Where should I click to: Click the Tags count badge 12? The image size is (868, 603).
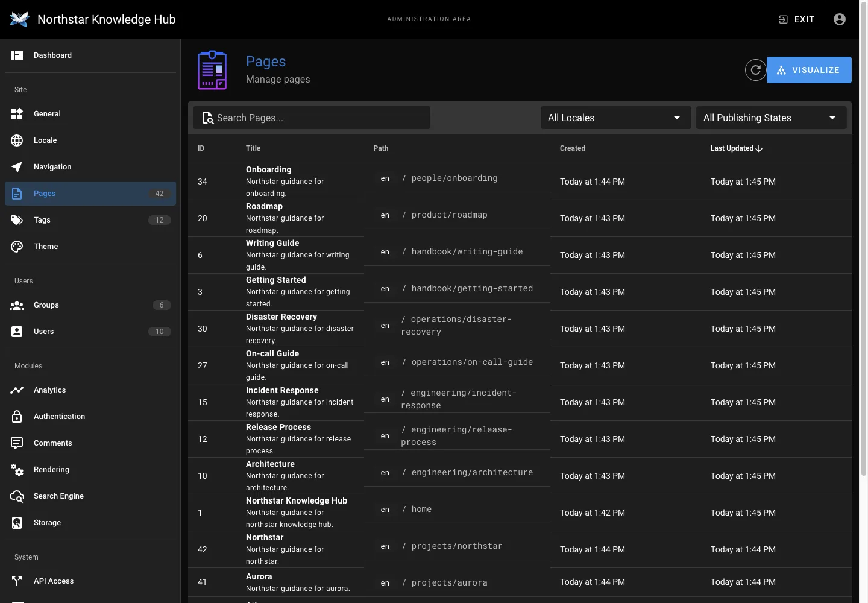click(x=159, y=220)
